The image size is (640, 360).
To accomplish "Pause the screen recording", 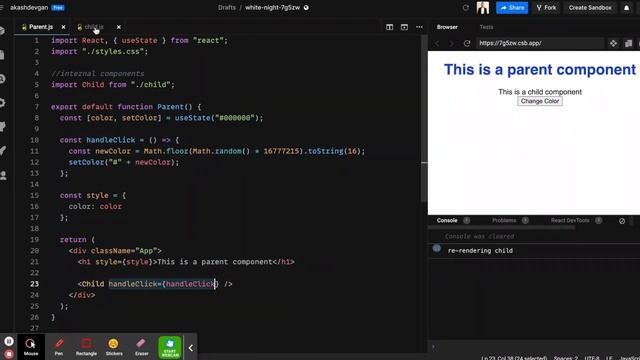I will click(x=9, y=341).
